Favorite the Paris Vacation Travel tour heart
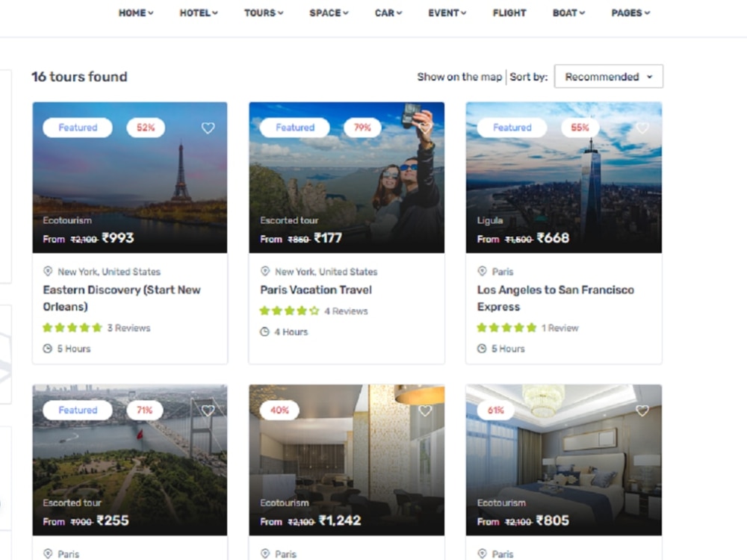Image resolution: width=747 pixels, height=560 pixels. point(425,128)
